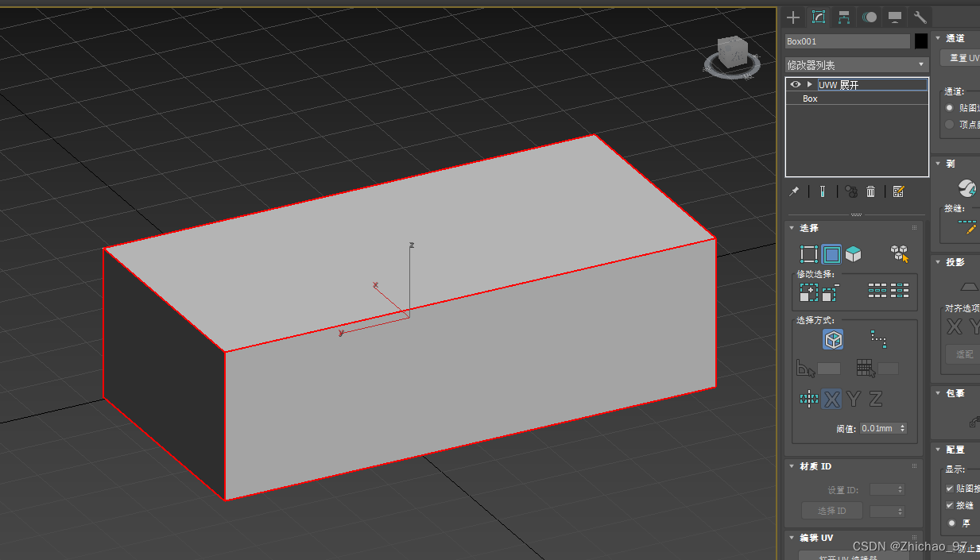Click Select by Planar Angle icon
The image size is (980, 560).
806,369
